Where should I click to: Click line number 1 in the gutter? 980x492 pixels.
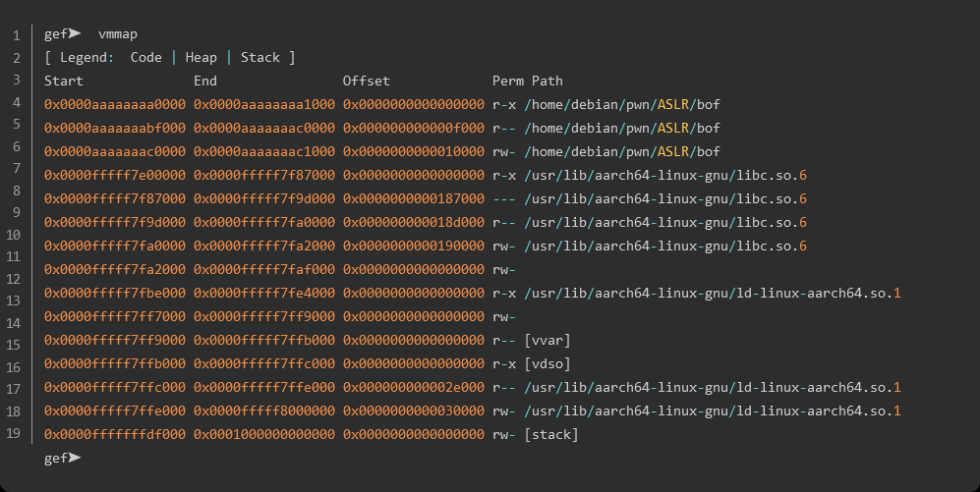click(x=17, y=34)
